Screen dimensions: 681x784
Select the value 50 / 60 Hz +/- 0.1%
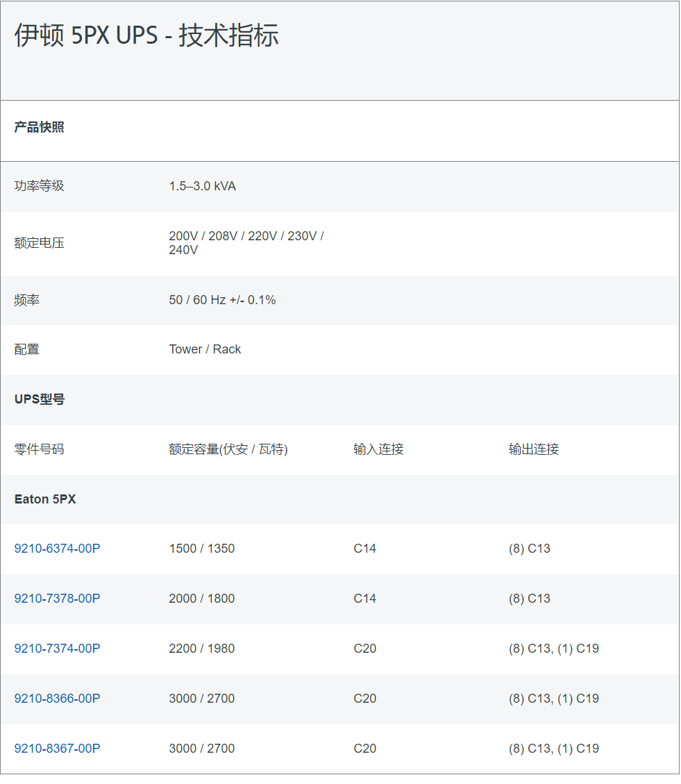[223, 300]
